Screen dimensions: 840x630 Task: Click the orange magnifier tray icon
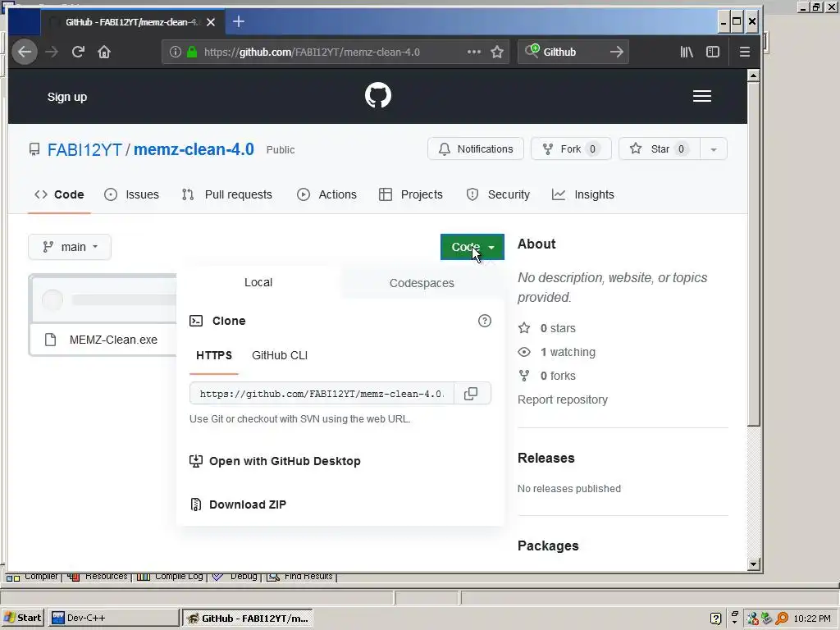782,619
